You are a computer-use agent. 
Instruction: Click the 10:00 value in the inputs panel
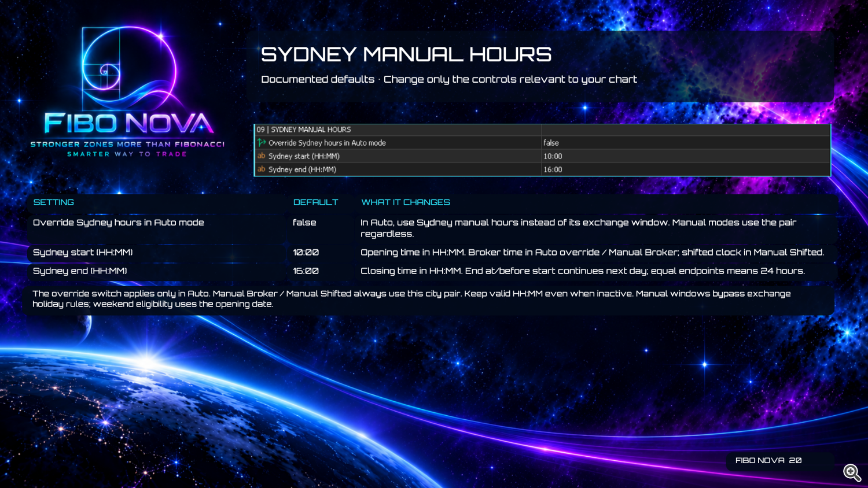[x=553, y=156]
